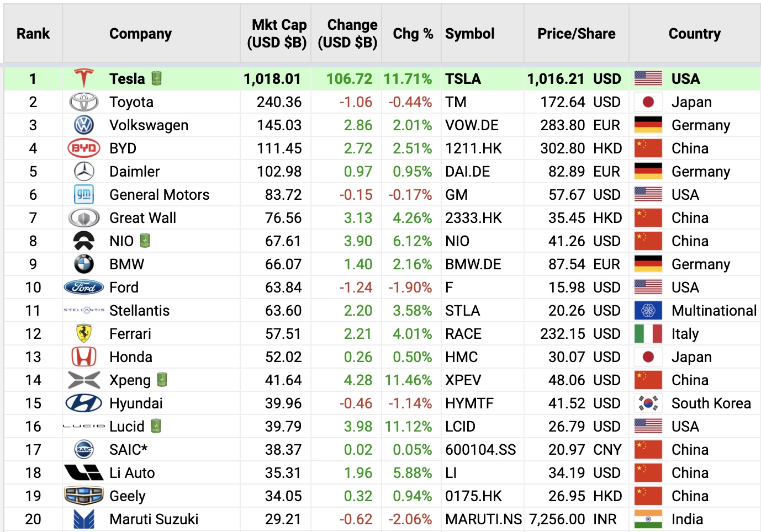Screen dimensions: 761x532
Task: Click the MARUTI.NS ticker symbol
Action: (483, 519)
